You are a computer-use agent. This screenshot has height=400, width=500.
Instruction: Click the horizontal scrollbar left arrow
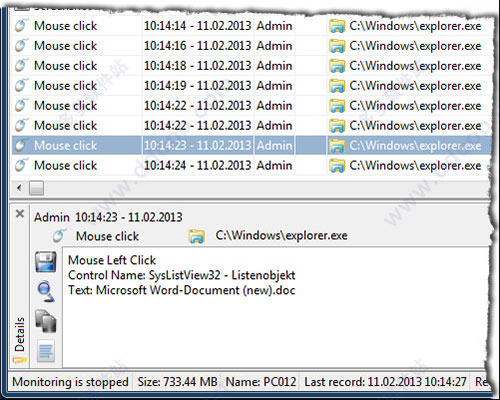click(x=19, y=188)
